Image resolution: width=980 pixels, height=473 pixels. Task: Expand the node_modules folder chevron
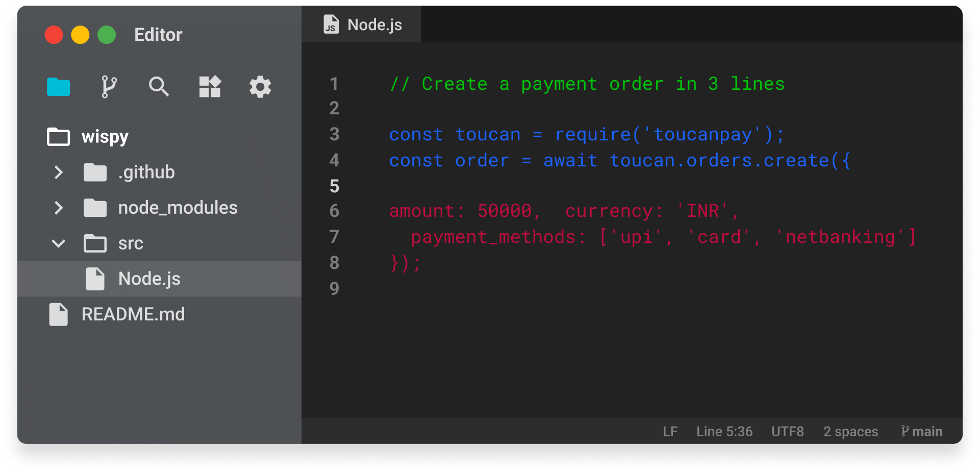pyautogui.click(x=59, y=208)
